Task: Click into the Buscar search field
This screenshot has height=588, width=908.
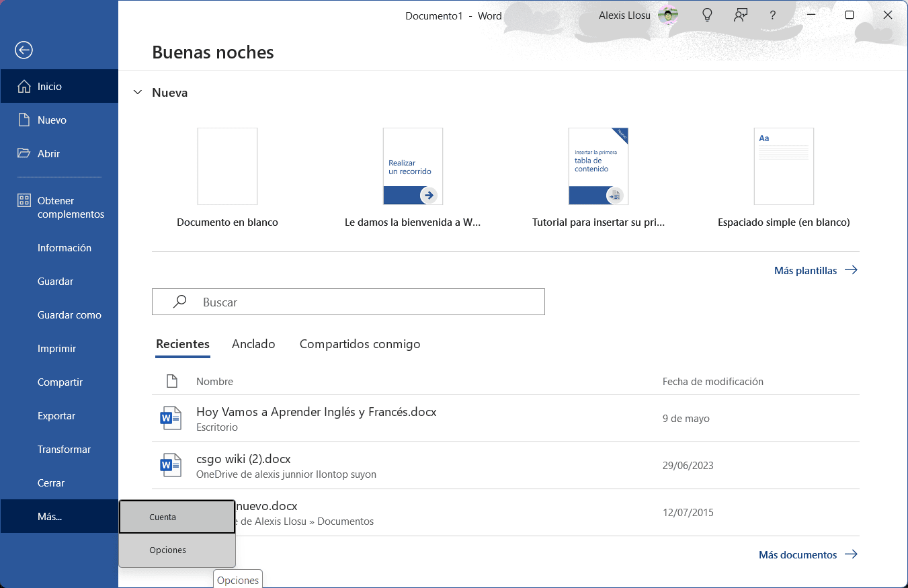Action: pyautogui.click(x=348, y=302)
